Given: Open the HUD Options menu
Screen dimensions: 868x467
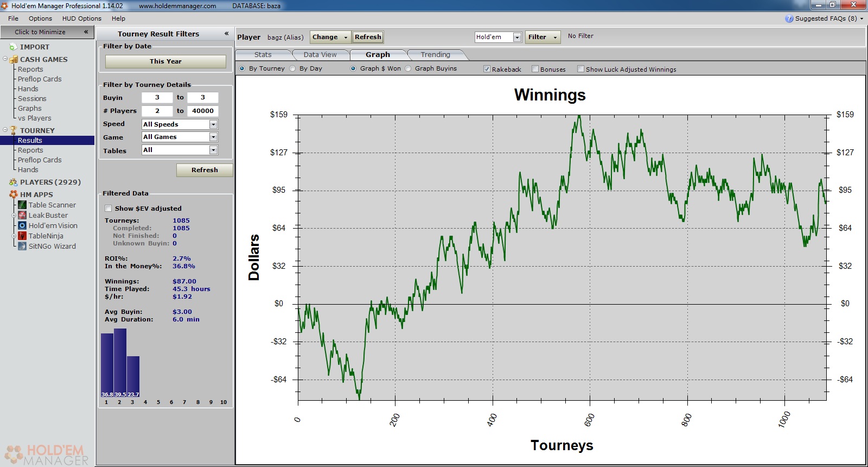Looking at the screenshot, I should [81, 18].
